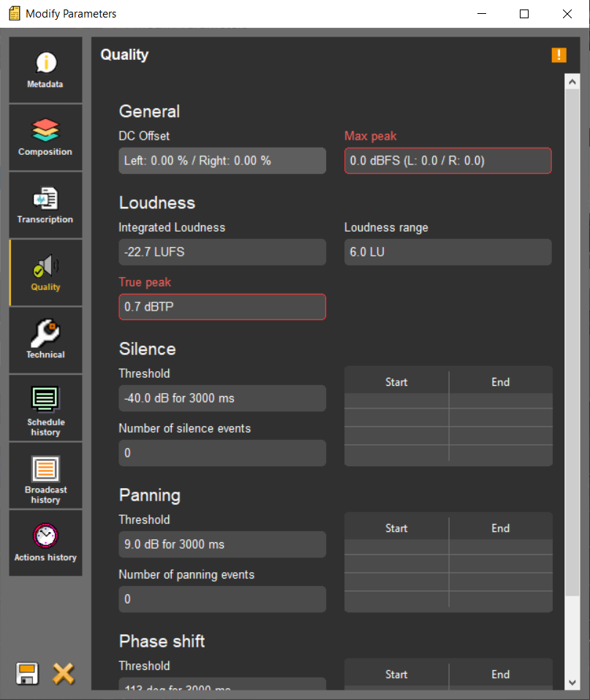590x700 pixels.
Task: Open the Metadata tab
Action: [x=45, y=70]
